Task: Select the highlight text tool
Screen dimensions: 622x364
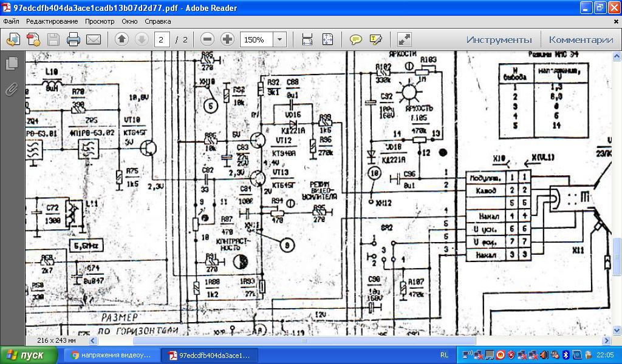Action: [375, 40]
